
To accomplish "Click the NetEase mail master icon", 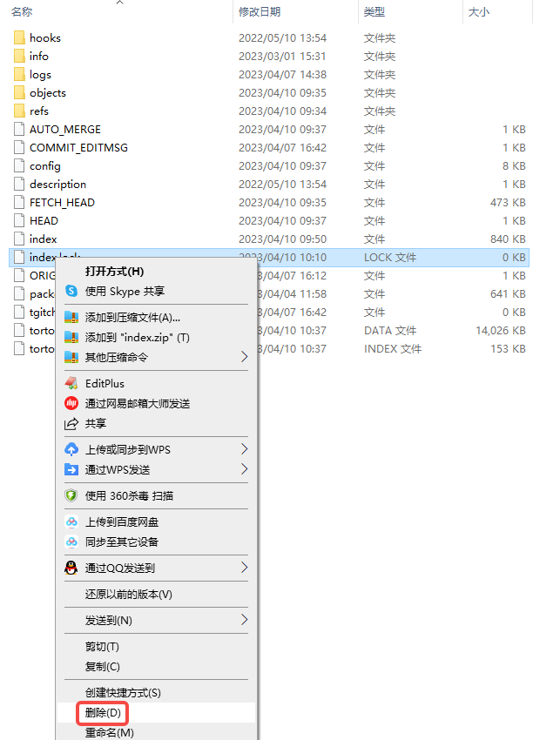I will (x=71, y=403).
